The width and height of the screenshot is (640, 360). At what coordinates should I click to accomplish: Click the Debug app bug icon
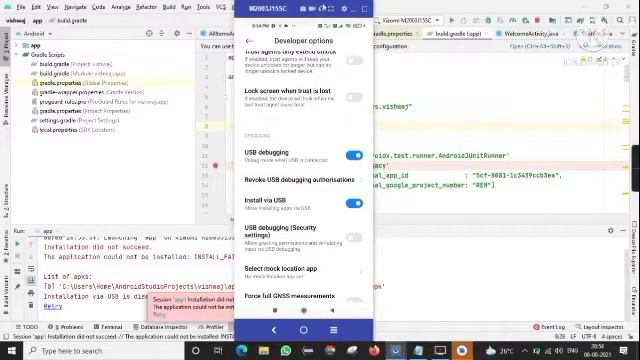point(488,20)
